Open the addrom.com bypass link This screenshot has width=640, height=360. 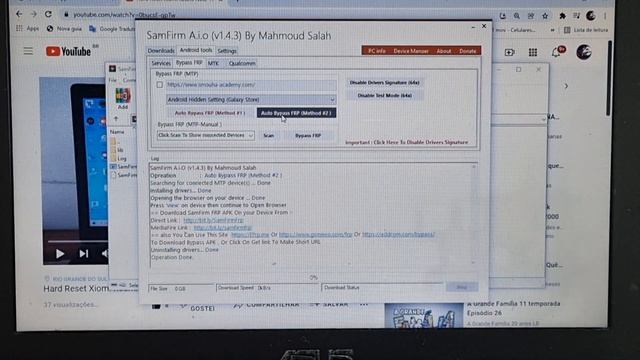click(398, 235)
